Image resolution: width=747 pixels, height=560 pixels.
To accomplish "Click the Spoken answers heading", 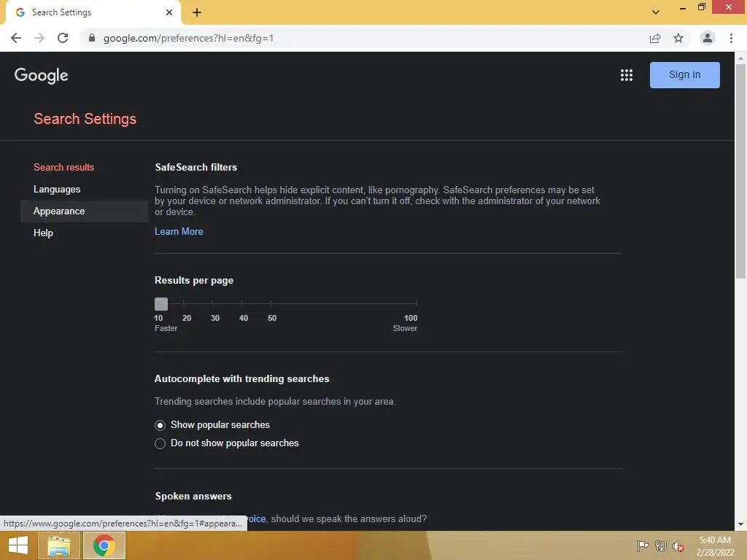I will tap(193, 496).
